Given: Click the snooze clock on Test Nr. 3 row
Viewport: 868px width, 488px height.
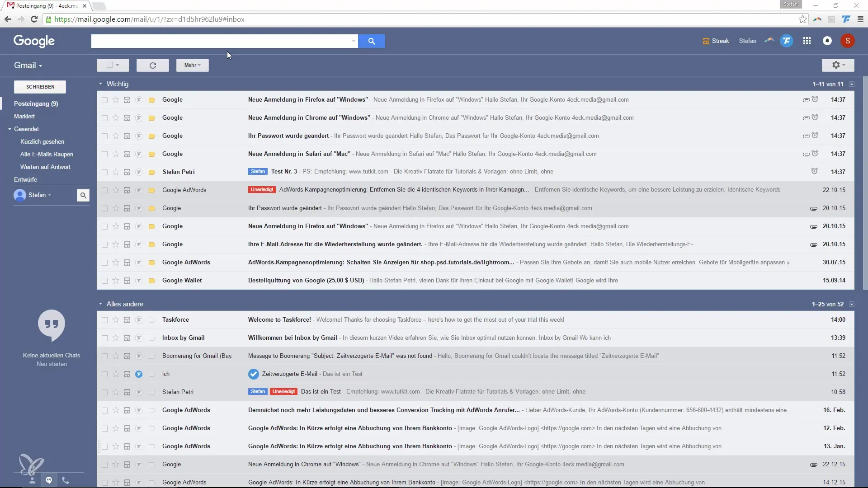Looking at the screenshot, I should point(814,171).
